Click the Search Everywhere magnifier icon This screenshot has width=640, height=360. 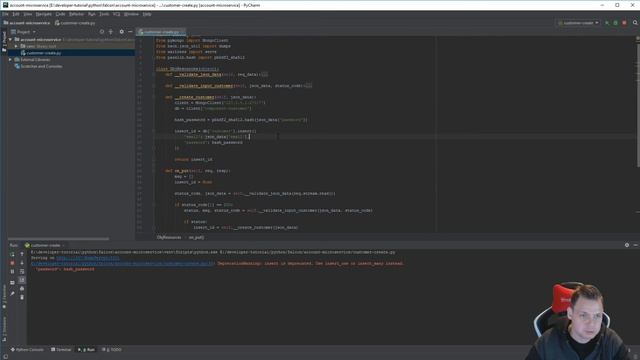click(635, 23)
